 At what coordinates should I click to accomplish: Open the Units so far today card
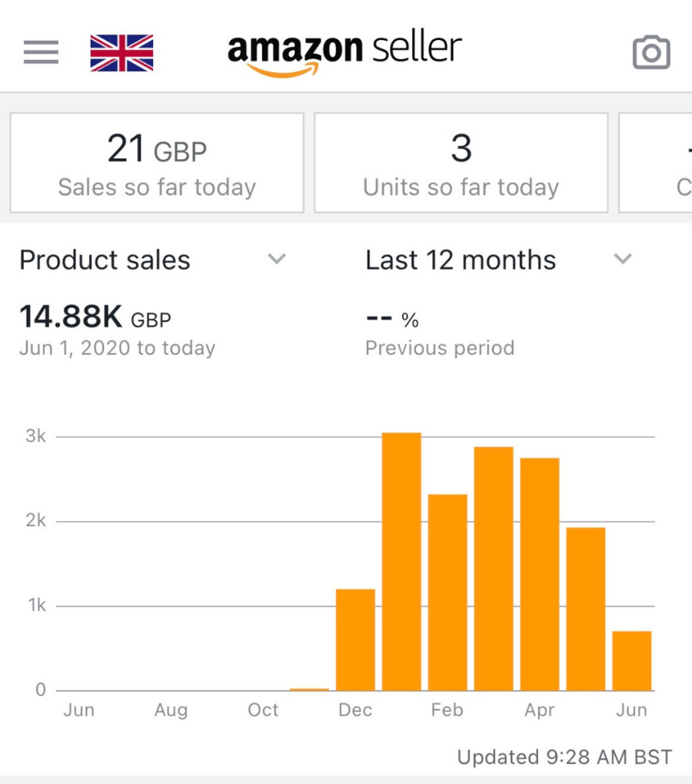pos(461,162)
